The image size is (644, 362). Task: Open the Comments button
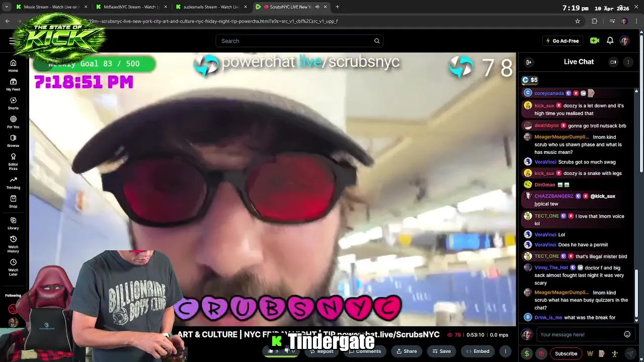pyautogui.click(x=365, y=351)
